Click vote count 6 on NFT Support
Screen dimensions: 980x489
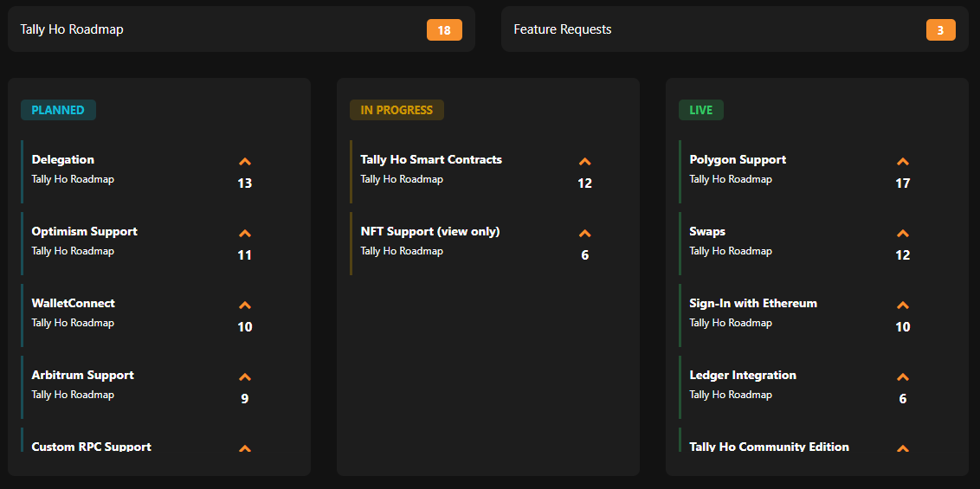click(x=585, y=255)
